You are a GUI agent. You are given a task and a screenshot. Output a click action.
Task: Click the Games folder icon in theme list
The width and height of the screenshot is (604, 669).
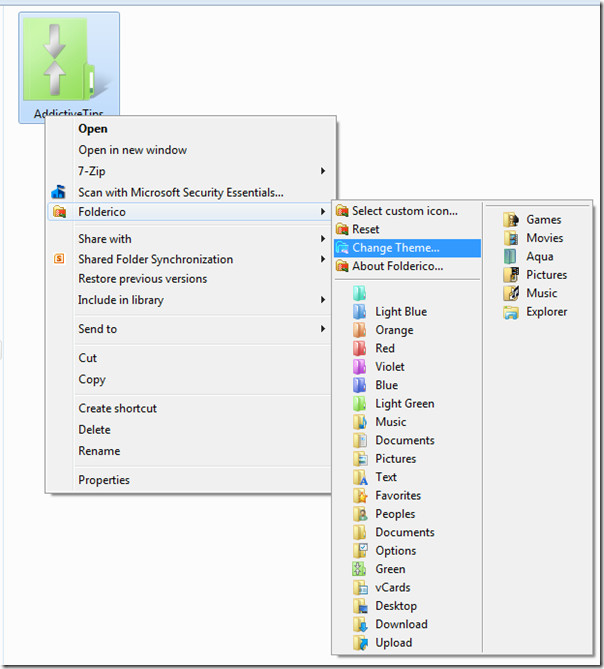point(511,219)
